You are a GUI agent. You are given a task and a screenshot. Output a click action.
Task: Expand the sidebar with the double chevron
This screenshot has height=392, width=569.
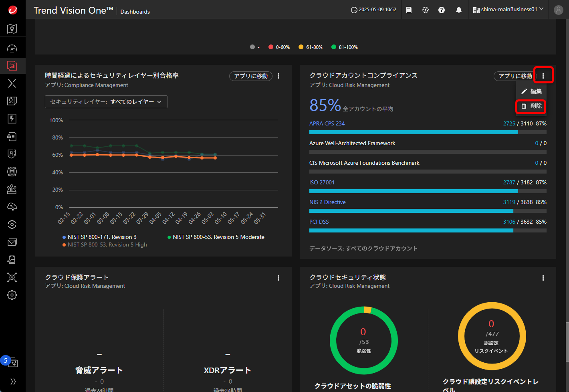[x=13, y=382]
